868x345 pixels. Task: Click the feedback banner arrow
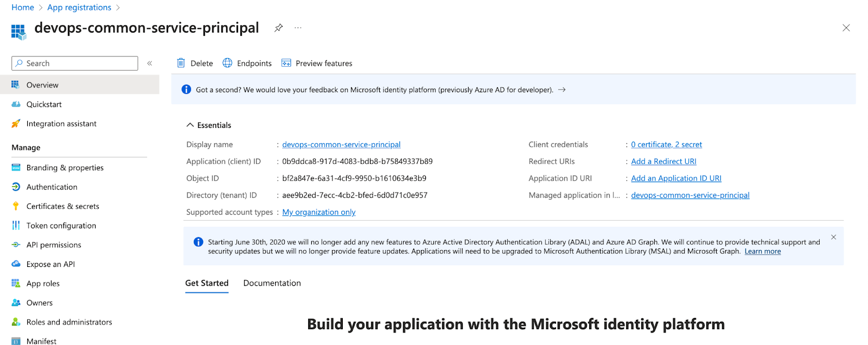pos(562,90)
